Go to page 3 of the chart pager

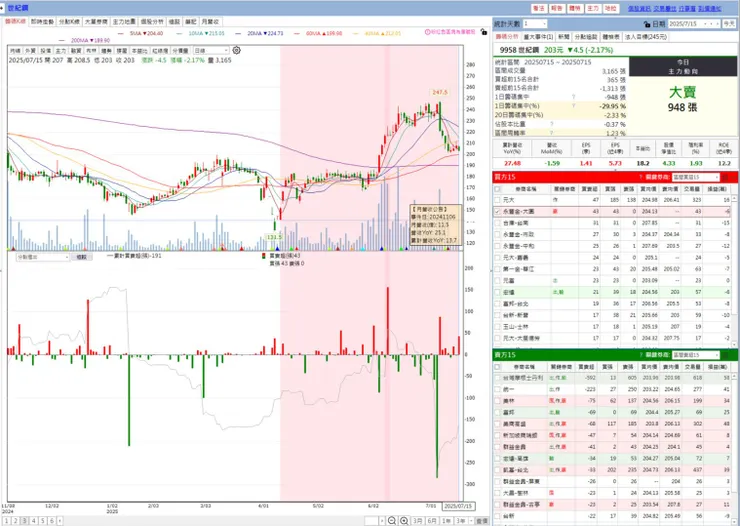(x=25, y=521)
